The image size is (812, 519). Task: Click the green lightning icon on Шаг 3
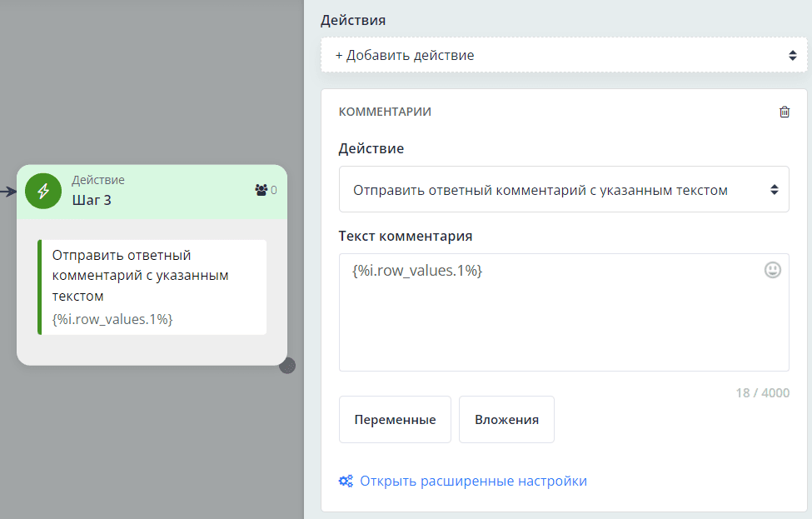click(x=43, y=191)
